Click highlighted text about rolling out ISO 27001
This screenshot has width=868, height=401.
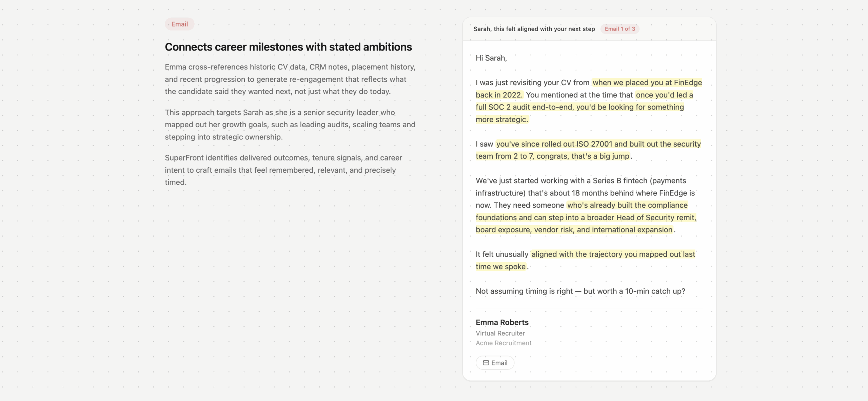tap(598, 144)
